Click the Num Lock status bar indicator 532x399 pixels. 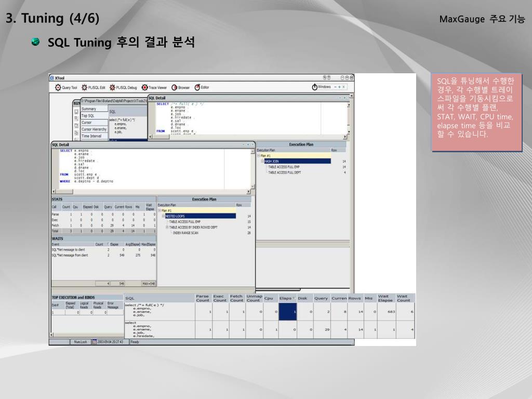[81, 342]
